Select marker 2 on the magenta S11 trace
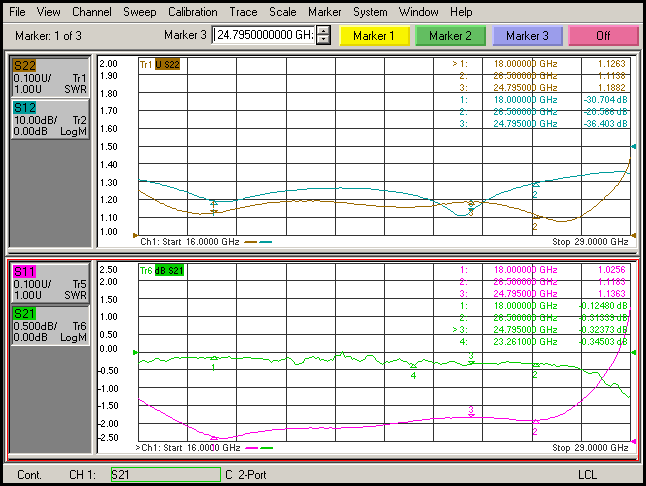Viewport: 646px width, 486px height. [535, 421]
